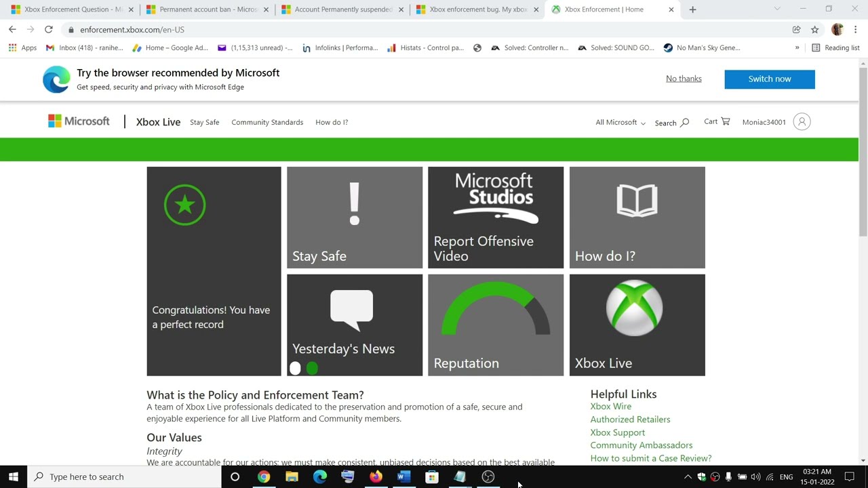The width and height of the screenshot is (868, 488).
Task: Open Xbox Wire link
Action: 610,406
